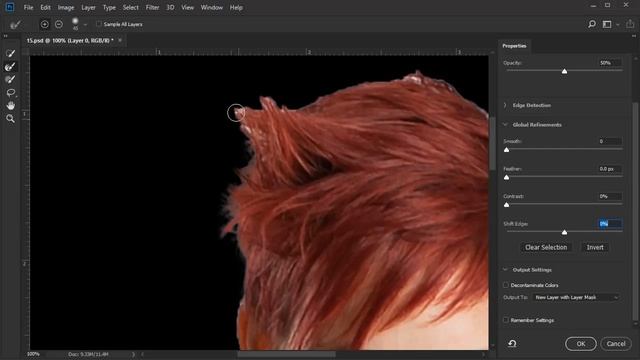640x360 pixels.
Task: Open the workspace switcher icon
Action: [x=607, y=24]
